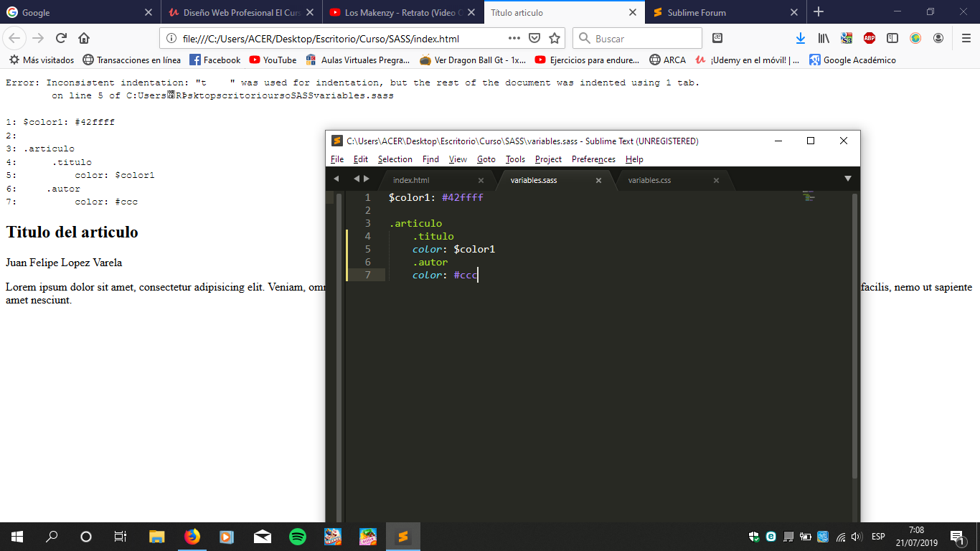
Task: Open Sublime tab list dropdown arrow
Action: 847,179
